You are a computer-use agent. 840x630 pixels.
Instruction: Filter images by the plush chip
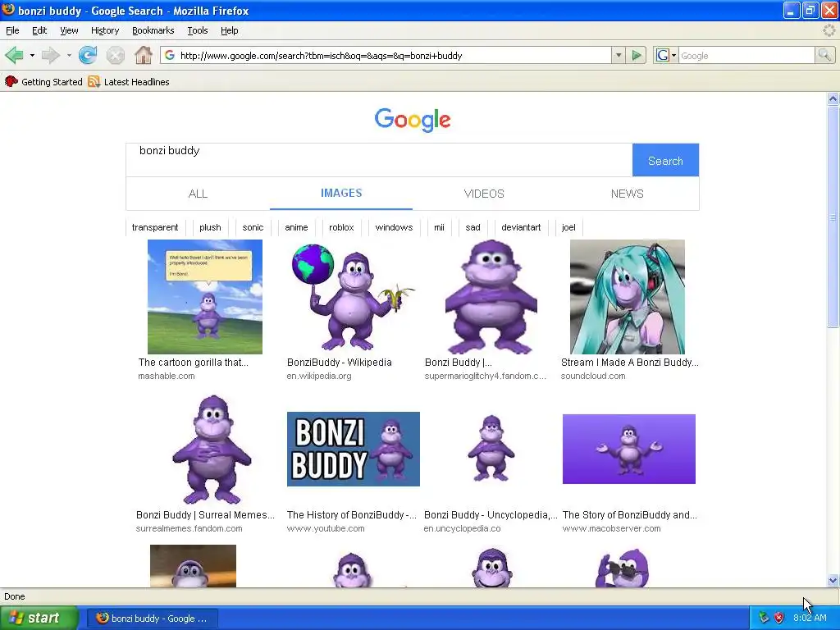click(210, 227)
